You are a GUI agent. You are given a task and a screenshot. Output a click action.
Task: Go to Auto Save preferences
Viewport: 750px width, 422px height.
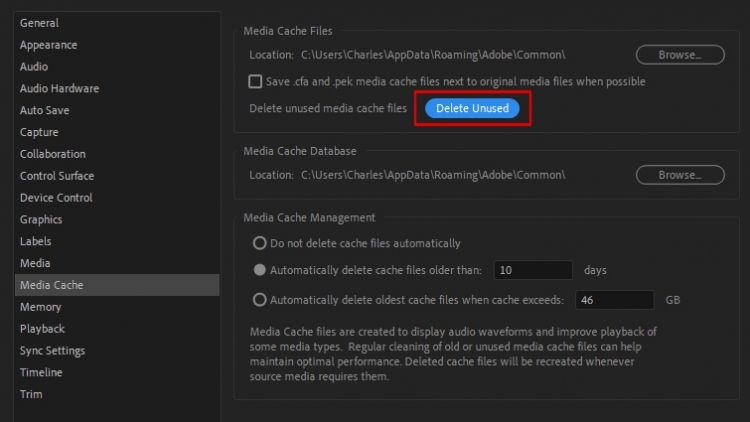(x=47, y=110)
